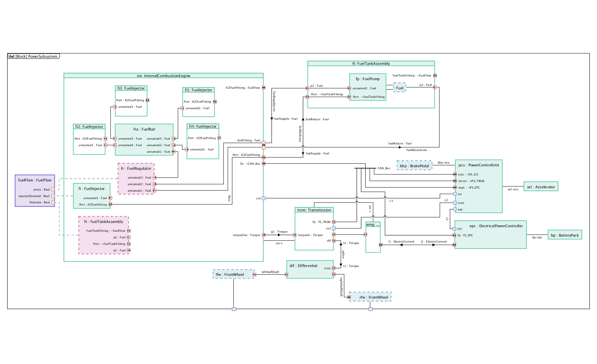Click the fuelFitting : Fuel boundary port on InternalCombustionEngine

pyautogui.click(x=263, y=146)
